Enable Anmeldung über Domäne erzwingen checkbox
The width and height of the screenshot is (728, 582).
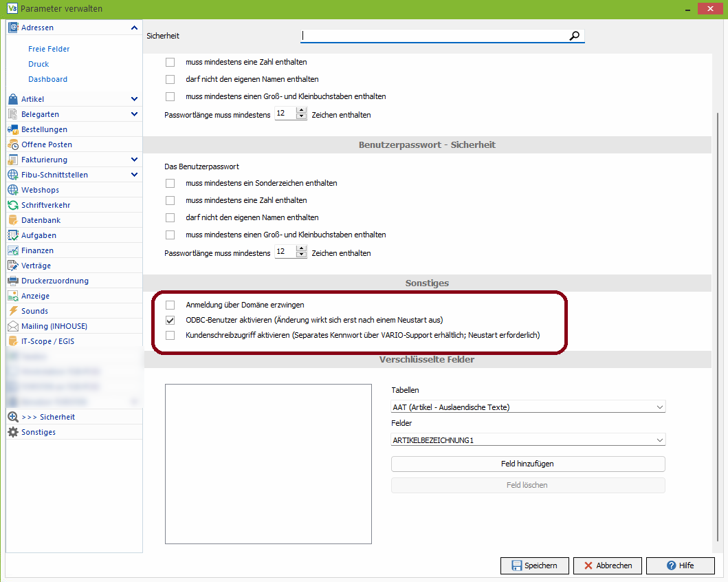click(170, 304)
